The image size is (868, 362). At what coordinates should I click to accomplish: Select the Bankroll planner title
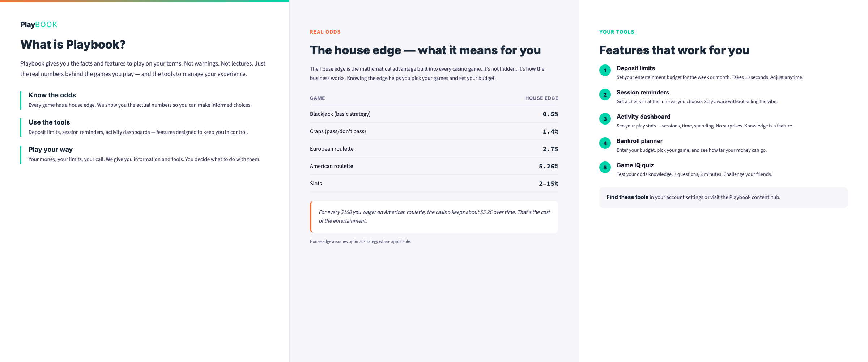(x=639, y=141)
